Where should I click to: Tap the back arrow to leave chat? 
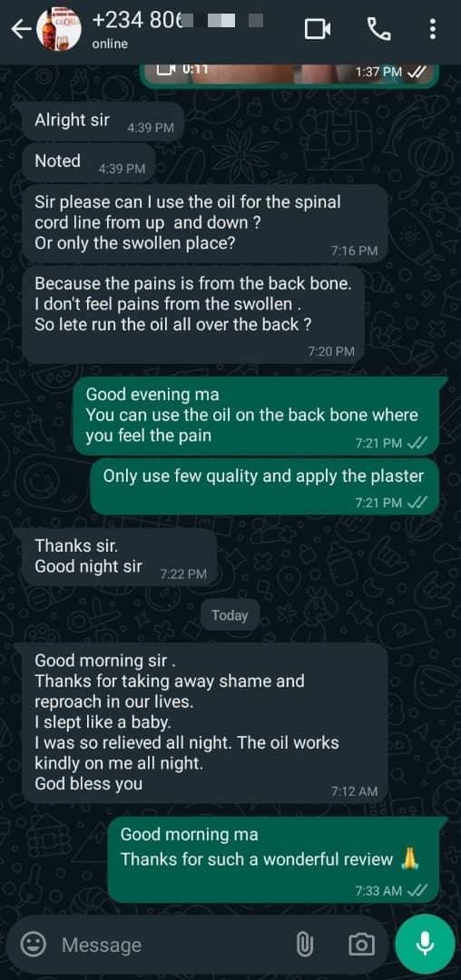click(x=21, y=29)
